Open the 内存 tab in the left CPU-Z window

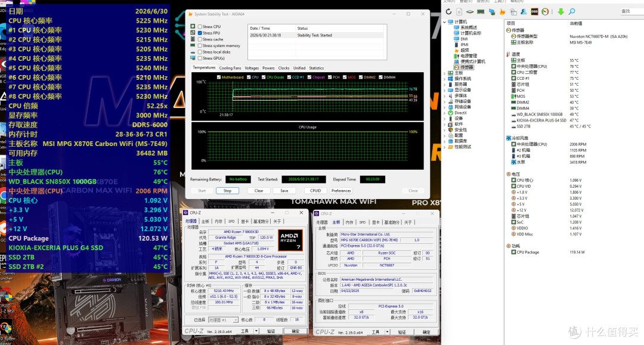click(218, 221)
